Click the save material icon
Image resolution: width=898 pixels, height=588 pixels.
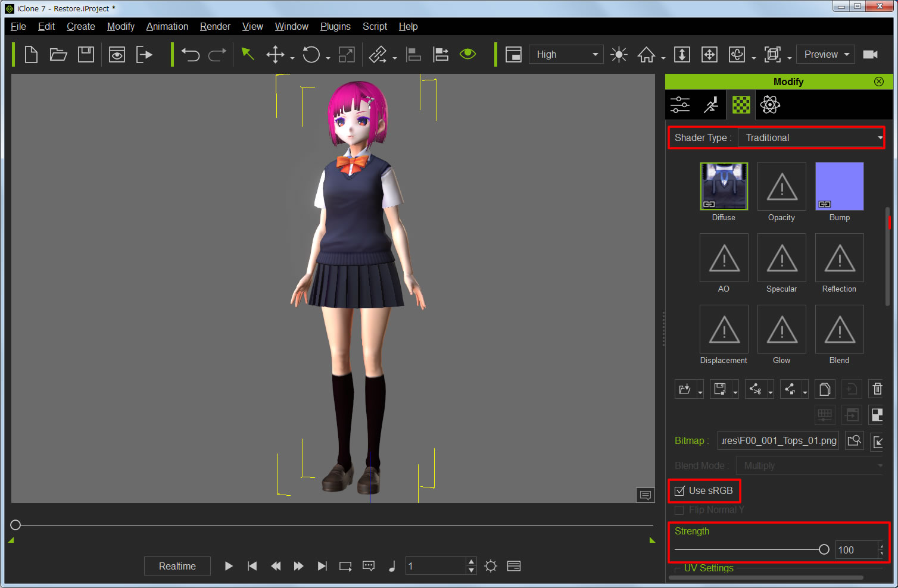click(721, 389)
